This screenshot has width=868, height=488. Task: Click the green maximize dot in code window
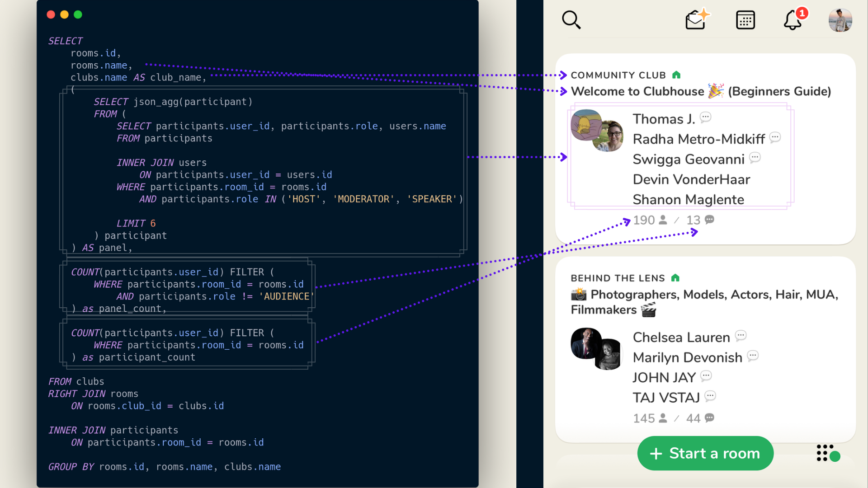[78, 14]
